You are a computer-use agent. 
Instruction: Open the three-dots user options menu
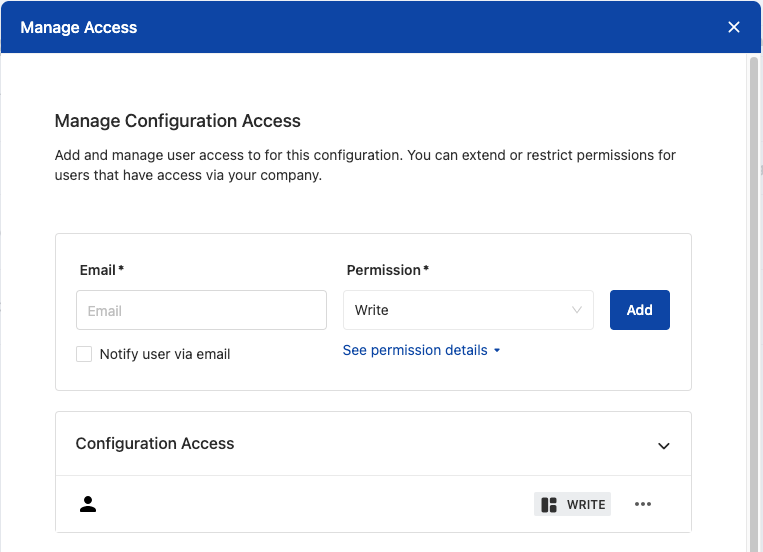coord(643,504)
